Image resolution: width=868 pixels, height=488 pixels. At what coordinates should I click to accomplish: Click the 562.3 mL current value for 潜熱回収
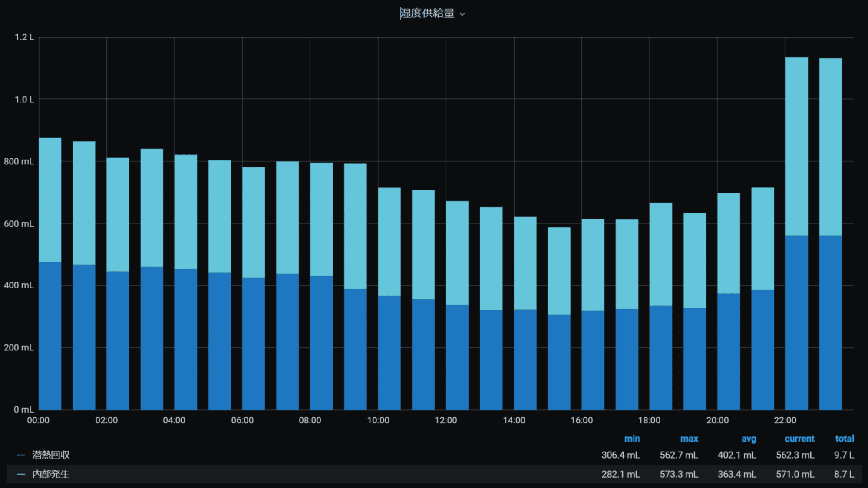point(795,455)
